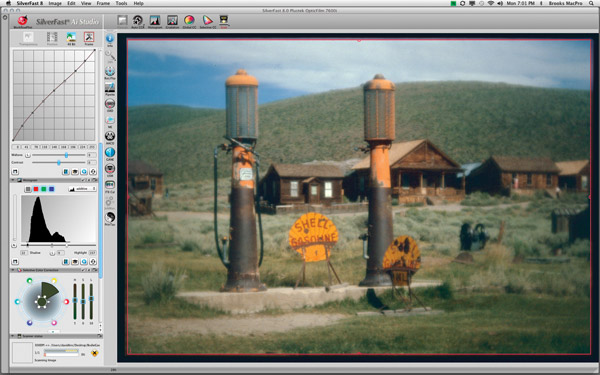Collapse the Scanner status panel

coord(13,336)
